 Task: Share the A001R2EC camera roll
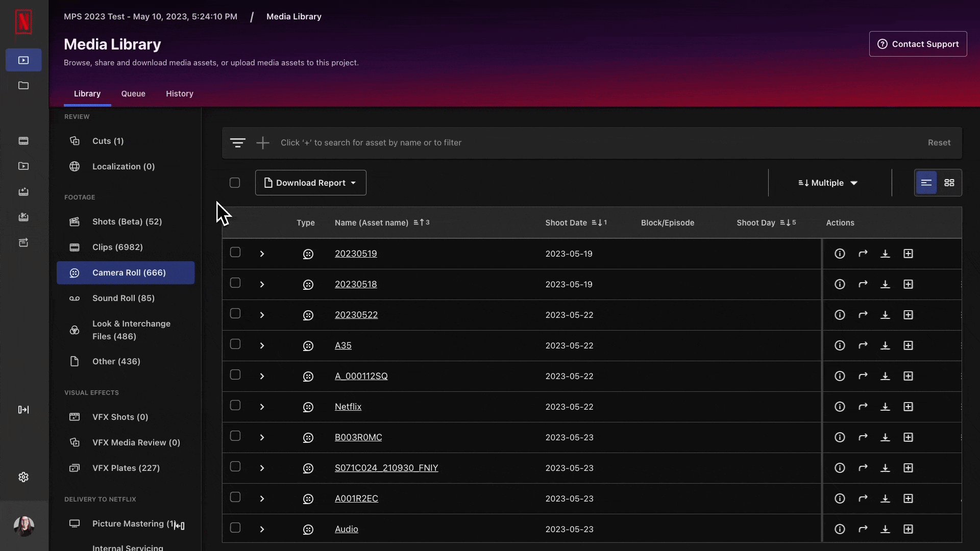863,498
